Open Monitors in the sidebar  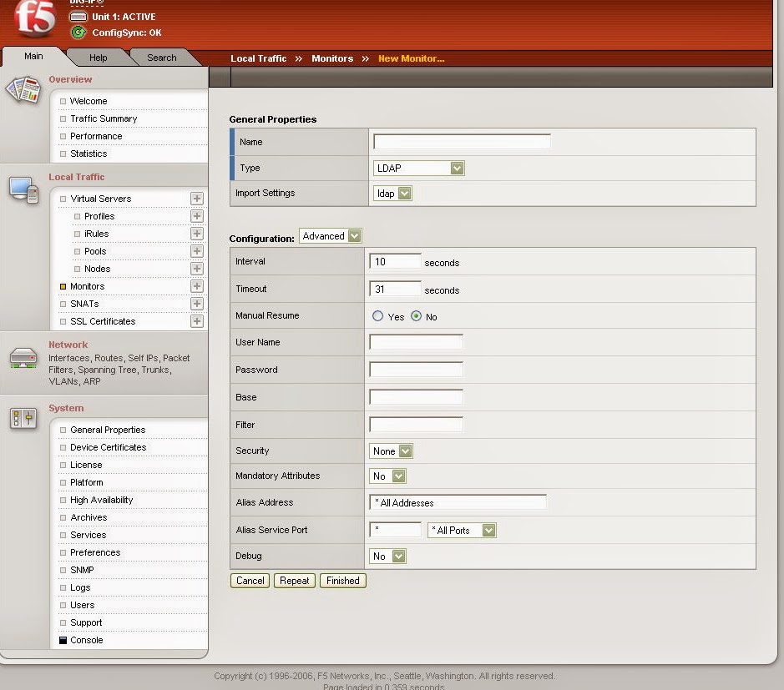88,286
